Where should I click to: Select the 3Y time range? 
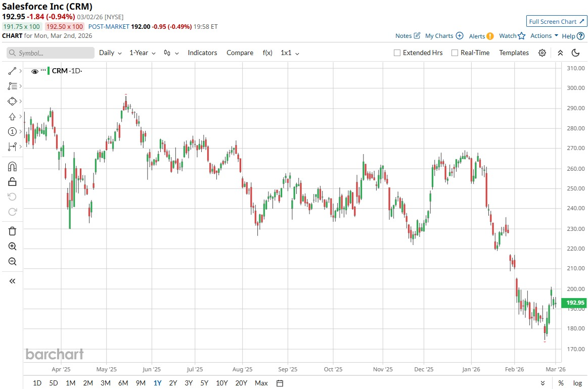[189, 383]
